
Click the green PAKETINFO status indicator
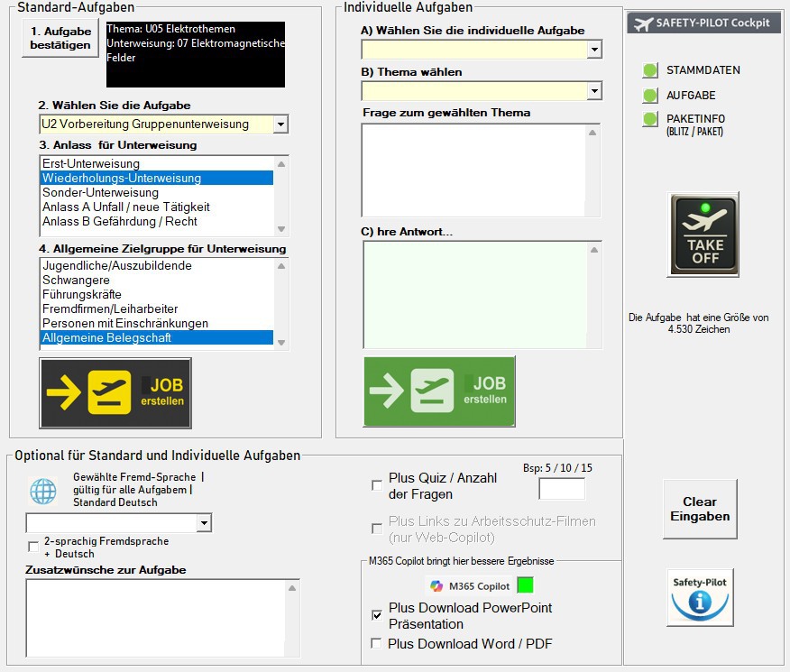(x=649, y=119)
